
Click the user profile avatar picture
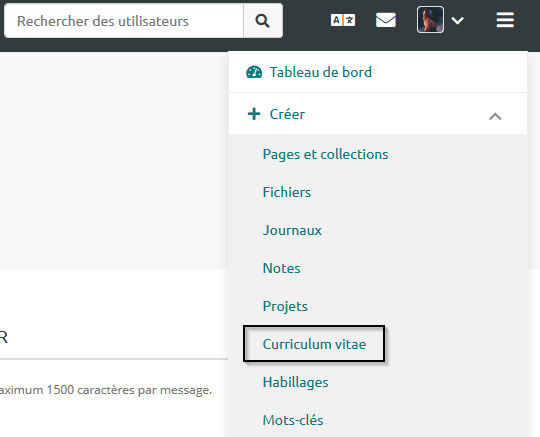point(430,20)
